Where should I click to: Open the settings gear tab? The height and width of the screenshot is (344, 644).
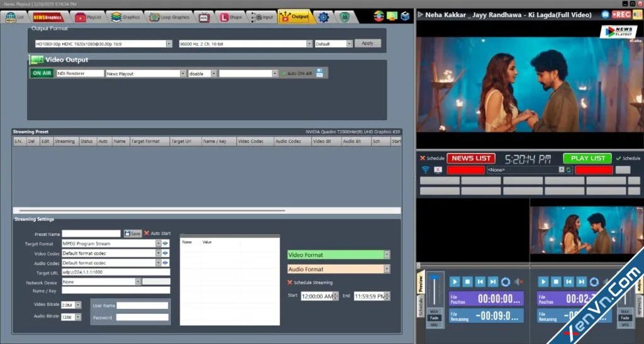[x=324, y=17]
